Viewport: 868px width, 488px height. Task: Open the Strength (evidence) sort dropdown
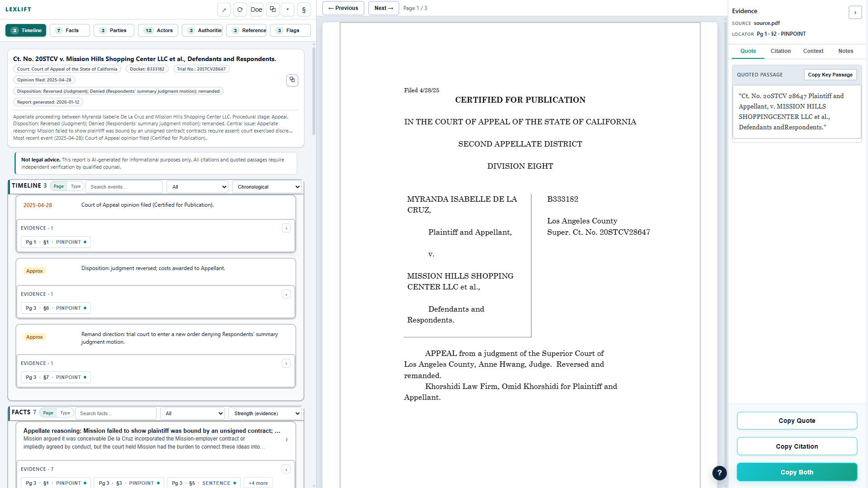pyautogui.click(x=265, y=413)
